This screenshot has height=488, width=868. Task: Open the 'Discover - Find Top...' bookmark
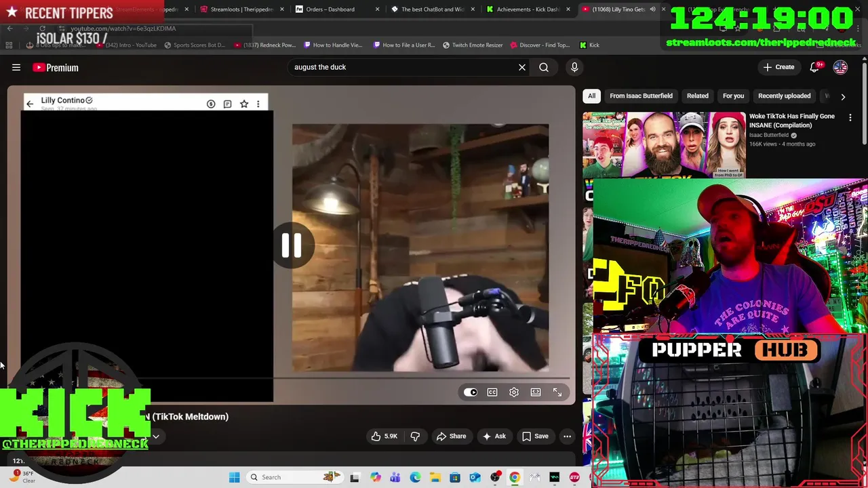[x=540, y=45]
